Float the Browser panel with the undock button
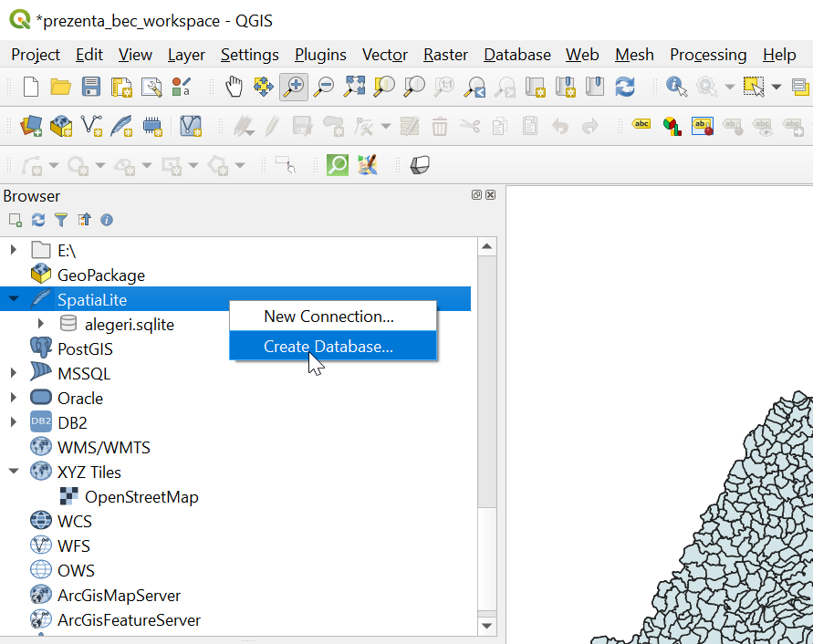813x644 pixels. 476,195
